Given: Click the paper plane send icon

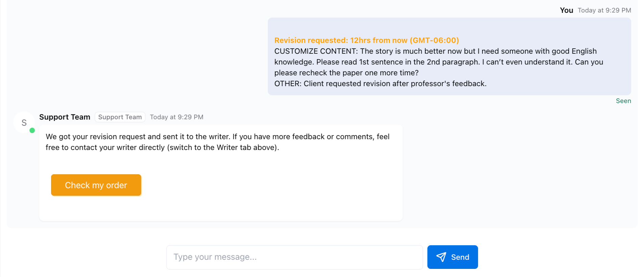Looking at the screenshot, I should (441, 257).
